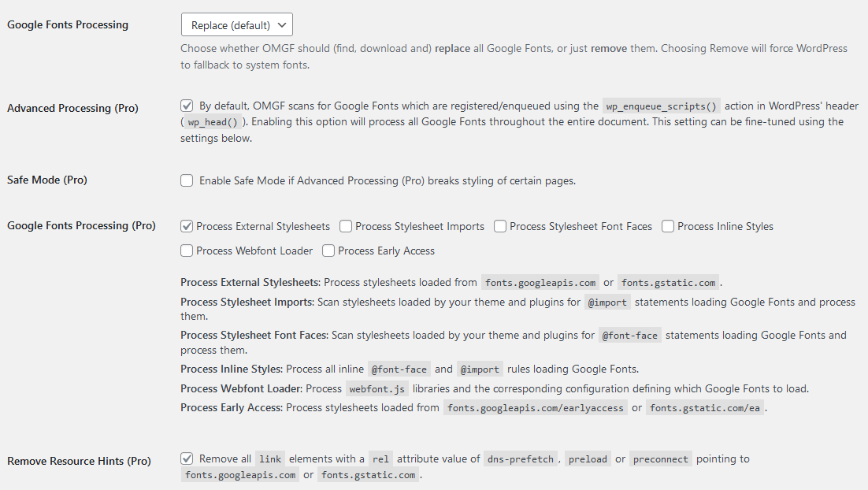The height and width of the screenshot is (490, 868).
Task: Click the 'Process External Stylesheets:' description heading
Action: coord(250,282)
